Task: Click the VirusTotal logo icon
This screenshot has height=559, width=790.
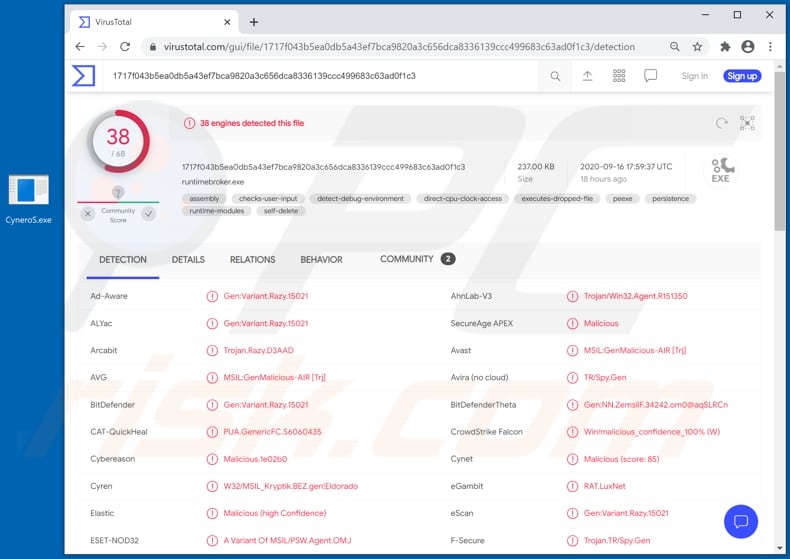Action: click(83, 76)
